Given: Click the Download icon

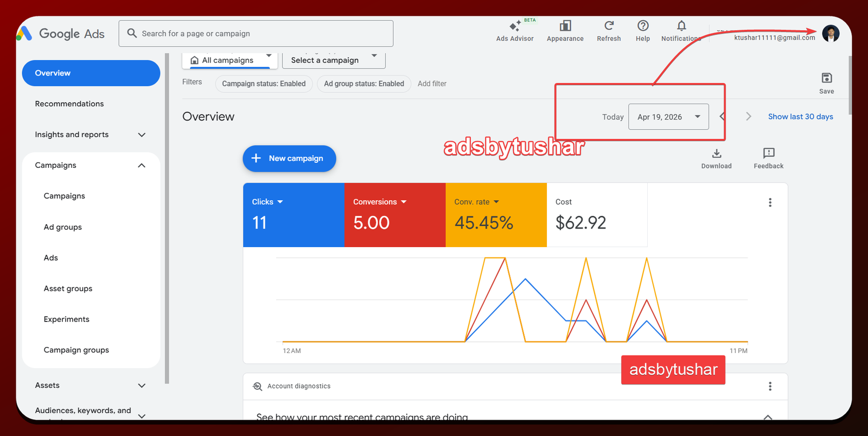Looking at the screenshot, I should (716, 158).
